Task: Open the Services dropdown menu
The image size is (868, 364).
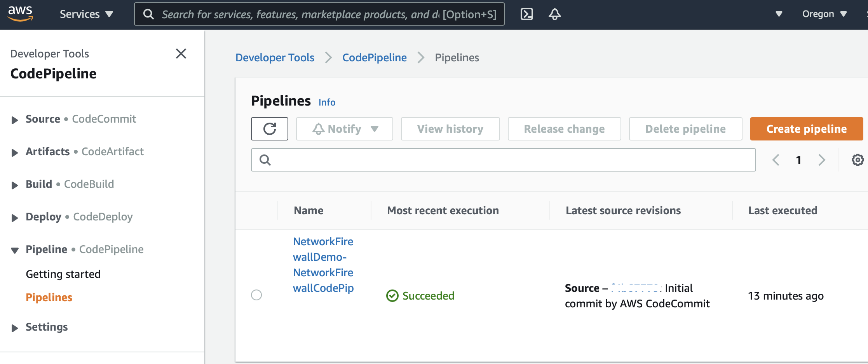Action: (86, 14)
